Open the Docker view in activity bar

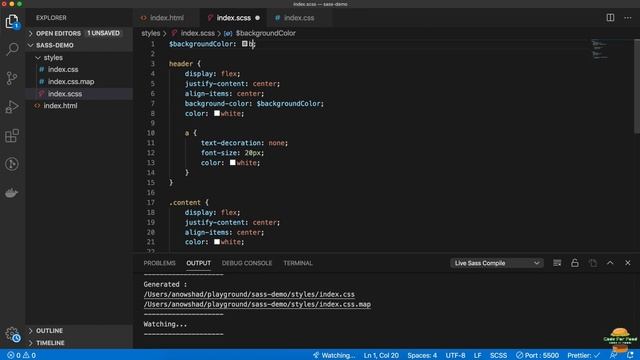tap(12, 193)
